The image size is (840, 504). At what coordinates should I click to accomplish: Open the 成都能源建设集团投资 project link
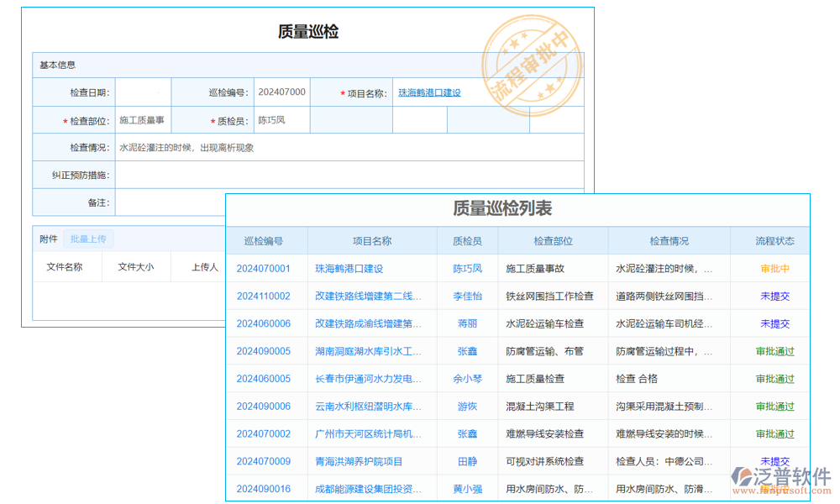[368, 488]
